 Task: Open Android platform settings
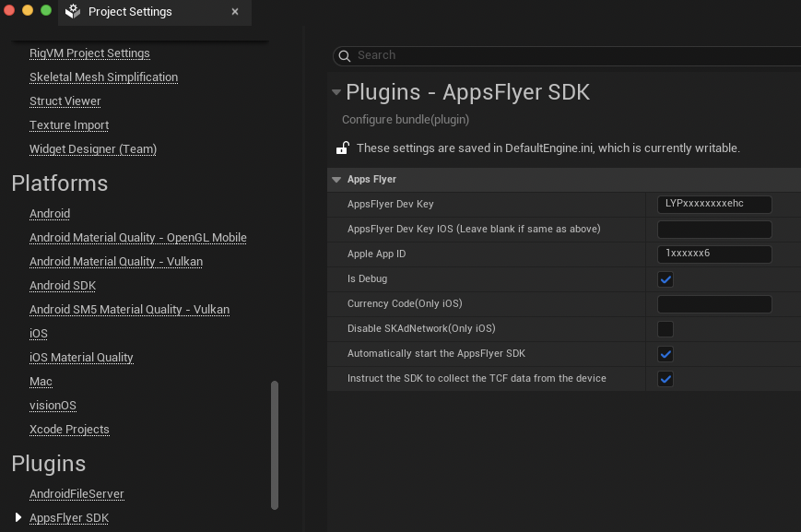[x=50, y=214]
